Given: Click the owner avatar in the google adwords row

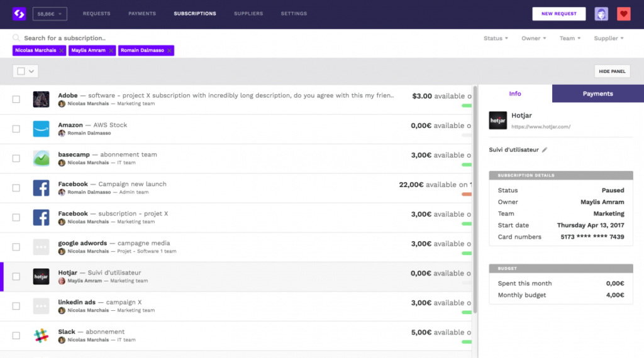Looking at the screenshot, I should point(62,251).
